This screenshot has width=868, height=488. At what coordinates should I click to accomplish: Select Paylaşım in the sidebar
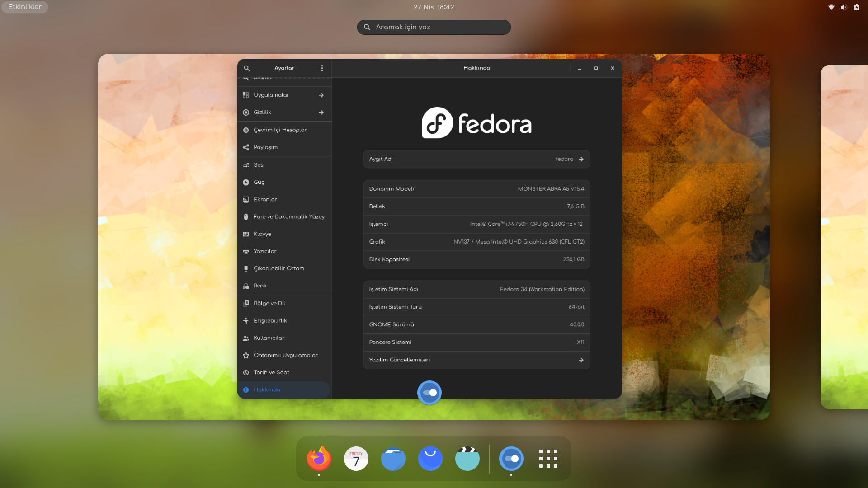284,147
